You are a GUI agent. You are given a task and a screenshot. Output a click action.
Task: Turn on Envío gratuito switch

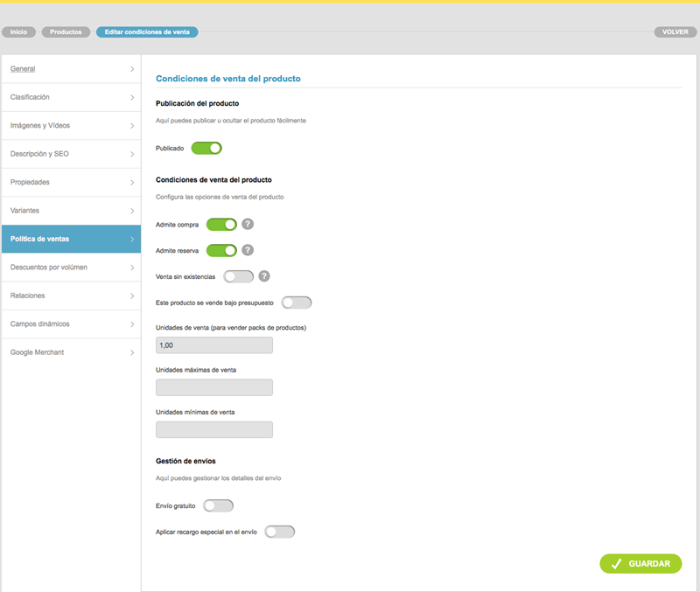point(218,505)
